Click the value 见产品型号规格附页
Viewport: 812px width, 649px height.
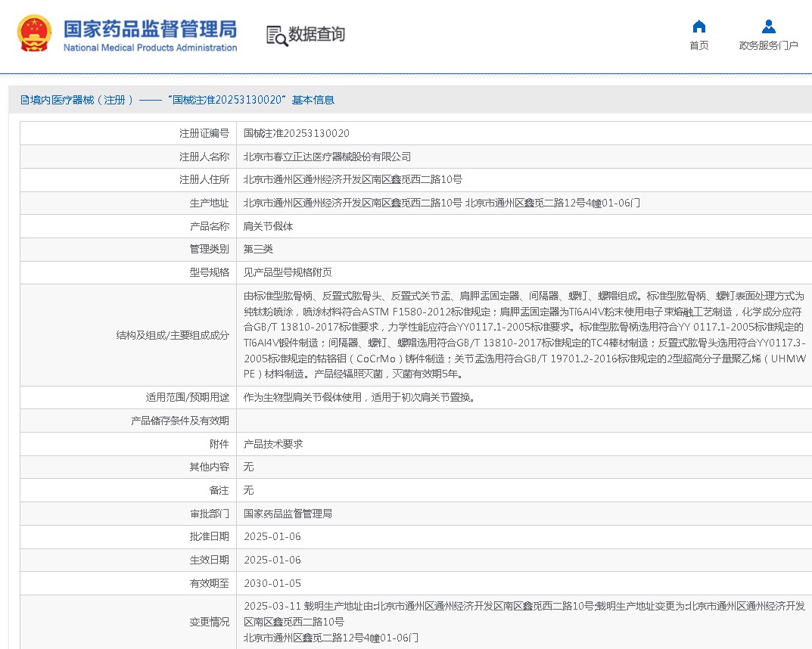[x=288, y=272]
